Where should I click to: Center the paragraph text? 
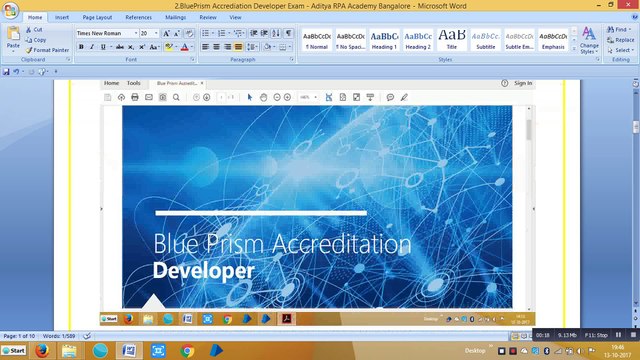coord(216,47)
